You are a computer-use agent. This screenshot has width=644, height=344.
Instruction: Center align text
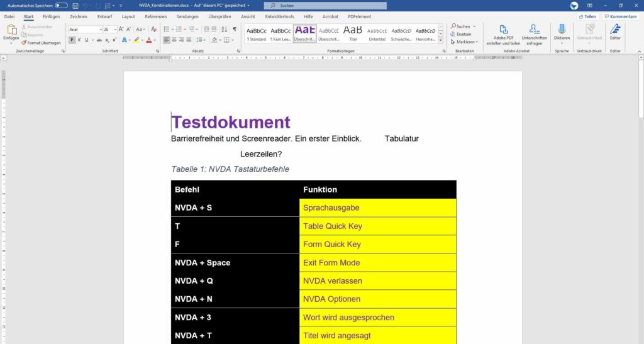tap(174, 40)
